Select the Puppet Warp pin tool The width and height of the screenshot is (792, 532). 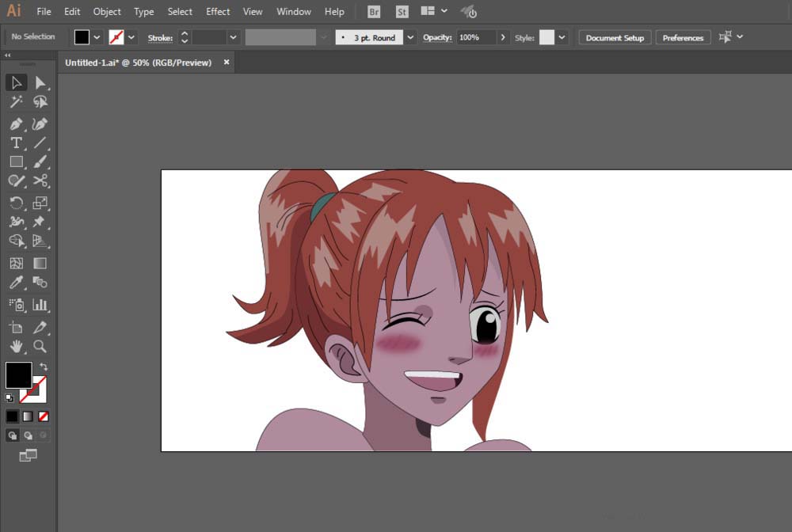40,222
